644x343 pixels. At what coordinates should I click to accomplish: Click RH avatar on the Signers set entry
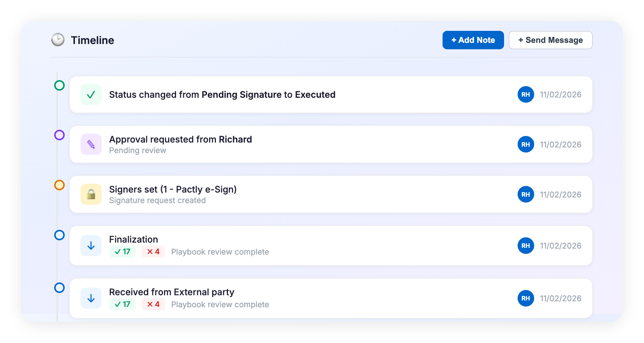(x=526, y=194)
